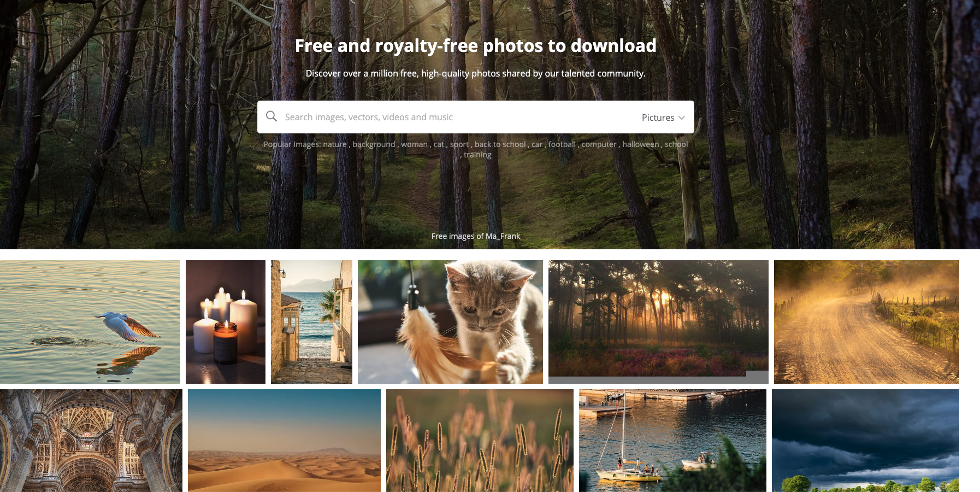View the lit candles photo thumbnail
Screen dimensions: 980x492
[226, 322]
